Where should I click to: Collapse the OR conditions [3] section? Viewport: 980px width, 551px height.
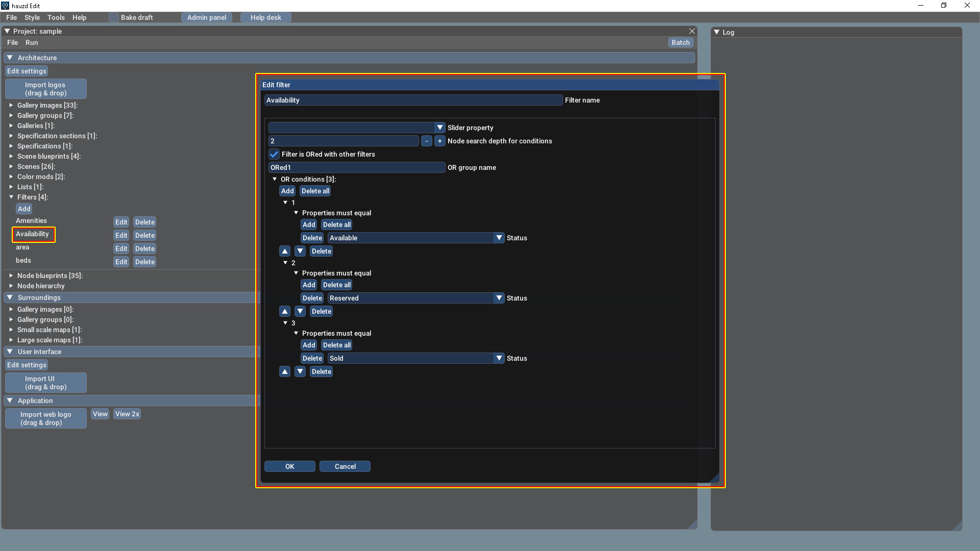pyautogui.click(x=275, y=179)
